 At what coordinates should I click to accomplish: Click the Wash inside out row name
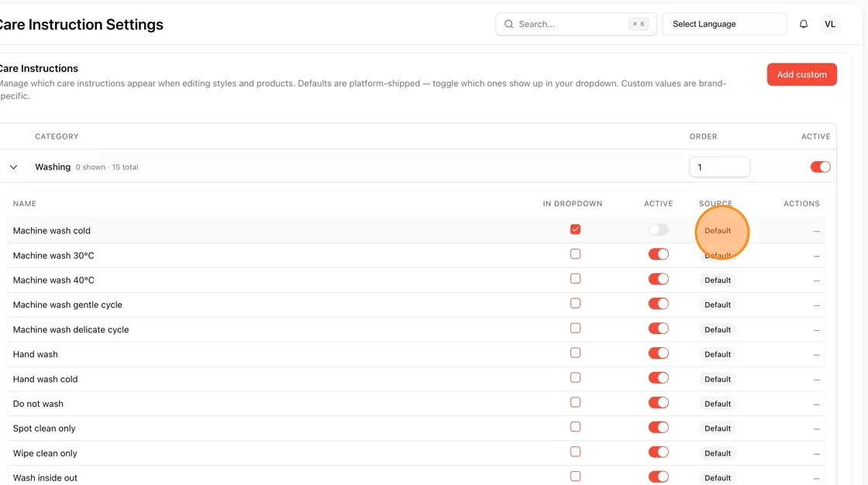click(x=45, y=478)
